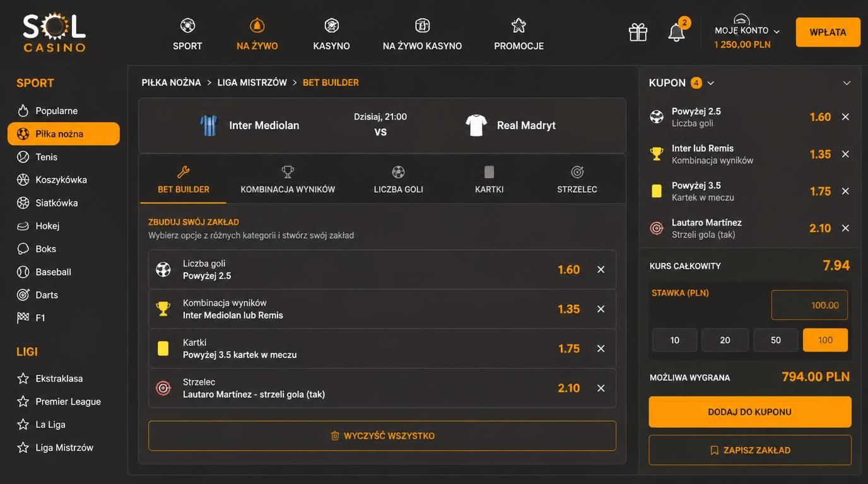Click the Wpłata deposit button

828,32
